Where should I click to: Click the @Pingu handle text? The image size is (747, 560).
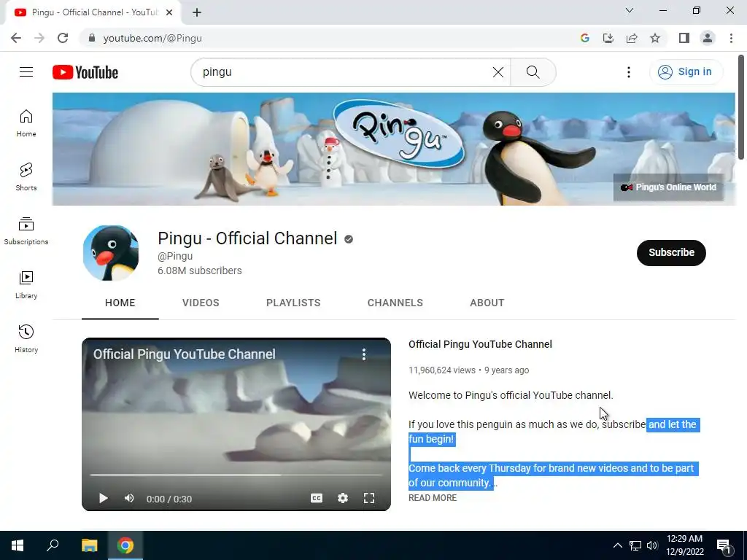pos(175,256)
